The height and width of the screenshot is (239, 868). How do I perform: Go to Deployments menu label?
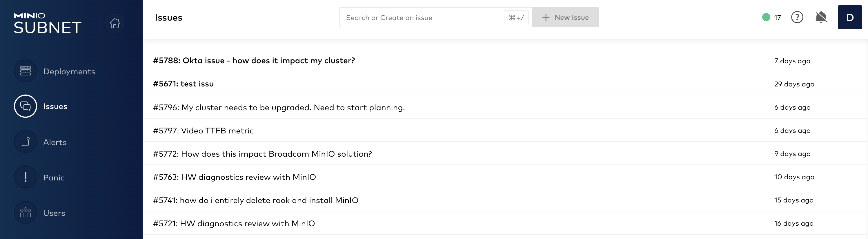(x=69, y=71)
